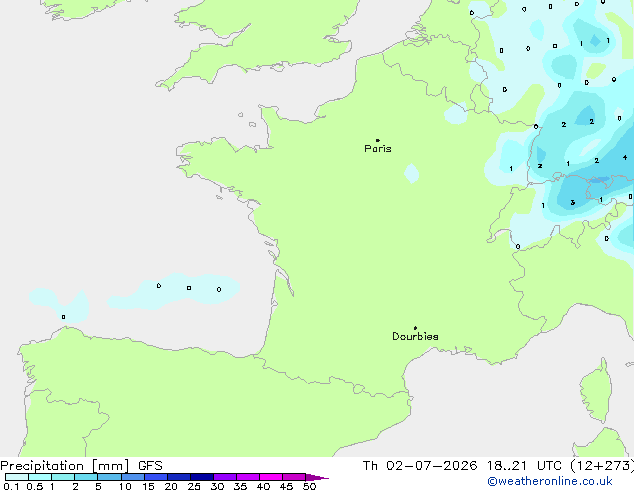This screenshot has width=634, height=490.
Task: Pick the 20 to 25 mm legend swatch
Action: tap(179, 477)
